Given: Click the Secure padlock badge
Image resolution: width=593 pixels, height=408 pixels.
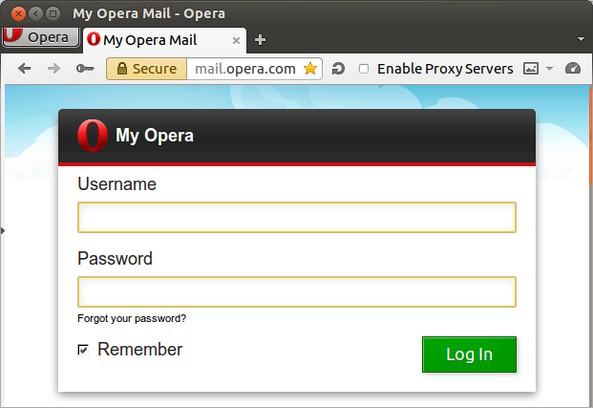Looking at the screenshot, I should (x=147, y=69).
